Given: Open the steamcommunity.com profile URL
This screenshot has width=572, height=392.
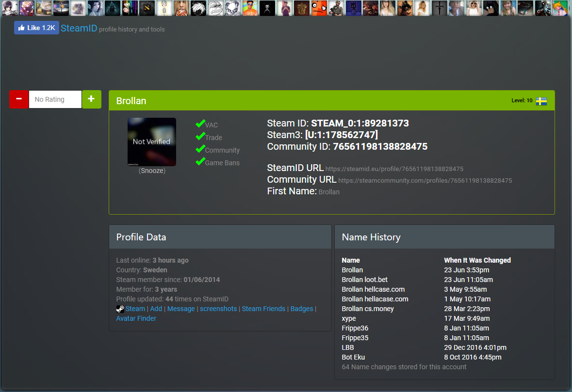Looking at the screenshot, I should pos(425,181).
